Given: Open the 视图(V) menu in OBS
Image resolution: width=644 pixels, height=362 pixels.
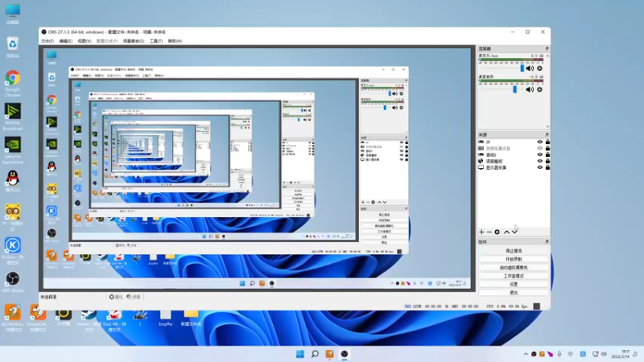Looking at the screenshot, I should click(85, 41).
